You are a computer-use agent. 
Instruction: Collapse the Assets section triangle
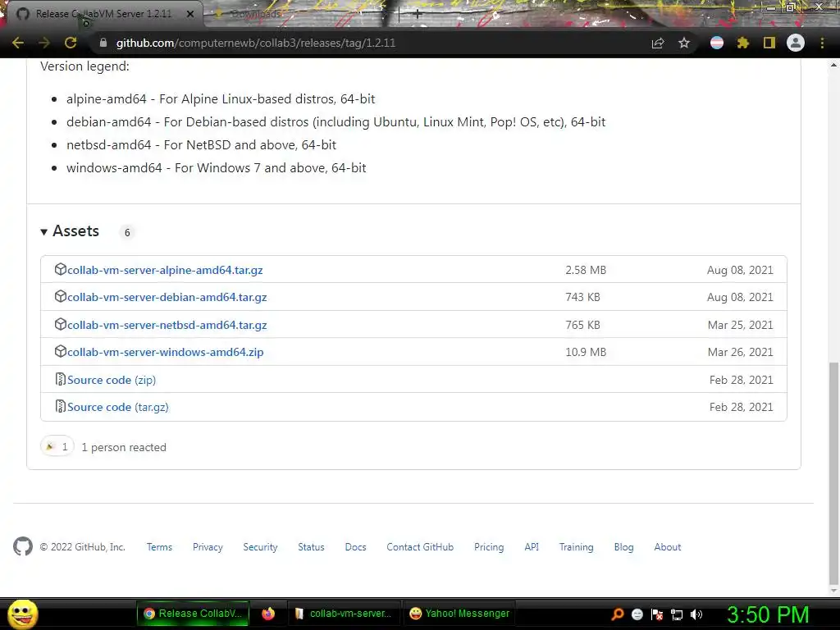point(44,232)
